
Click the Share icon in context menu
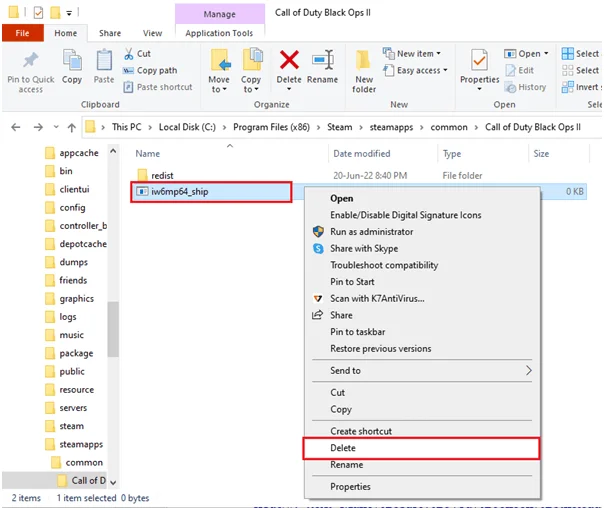point(317,315)
